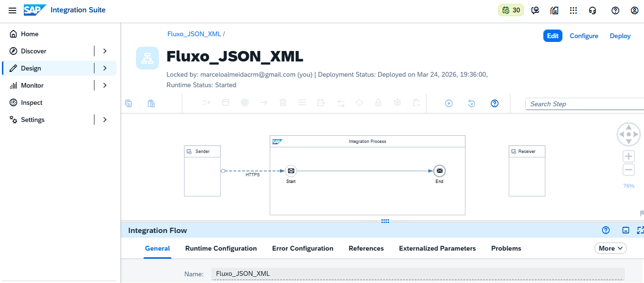Click the disabled diamond routing icon
This screenshot has height=283, width=644.
click(x=359, y=103)
